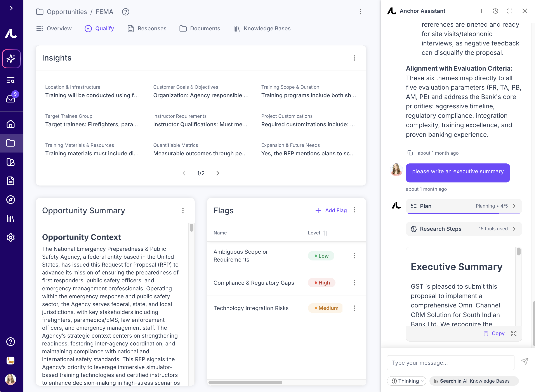Close the Anchor Assistant panel
Screen dimensions: 535x392
[525, 11]
